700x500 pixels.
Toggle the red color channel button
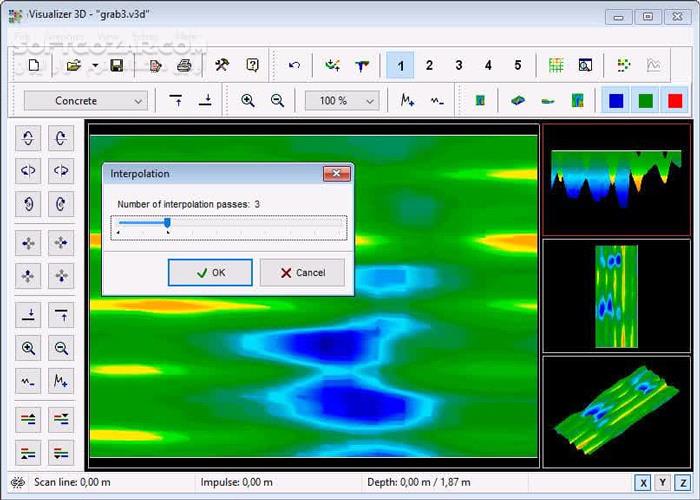pyautogui.click(x=675, y=101)
